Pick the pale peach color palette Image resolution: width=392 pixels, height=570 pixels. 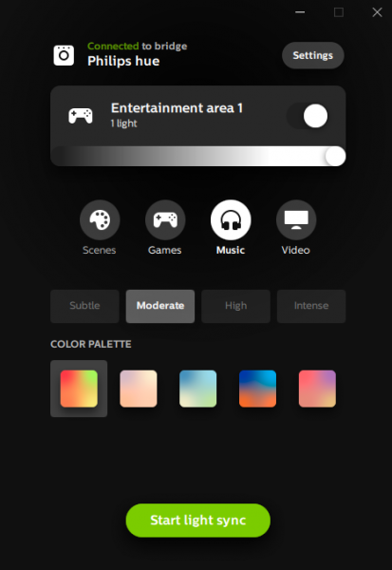[139, 389]
